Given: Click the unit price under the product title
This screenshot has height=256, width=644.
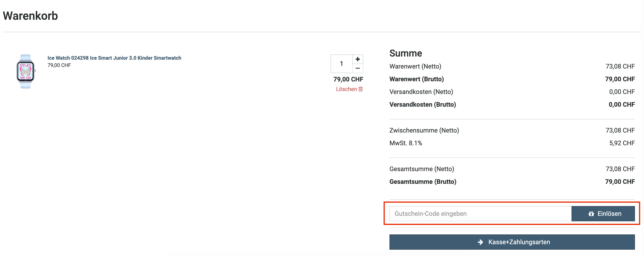Looking at the screenshot, I should (x=59, y=65).
